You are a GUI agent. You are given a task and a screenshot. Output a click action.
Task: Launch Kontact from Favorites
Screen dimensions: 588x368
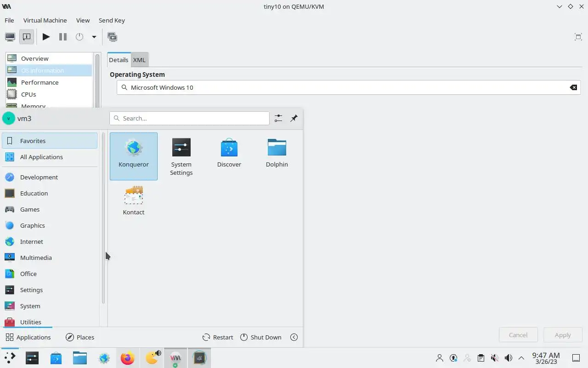(x=133, y=204)
